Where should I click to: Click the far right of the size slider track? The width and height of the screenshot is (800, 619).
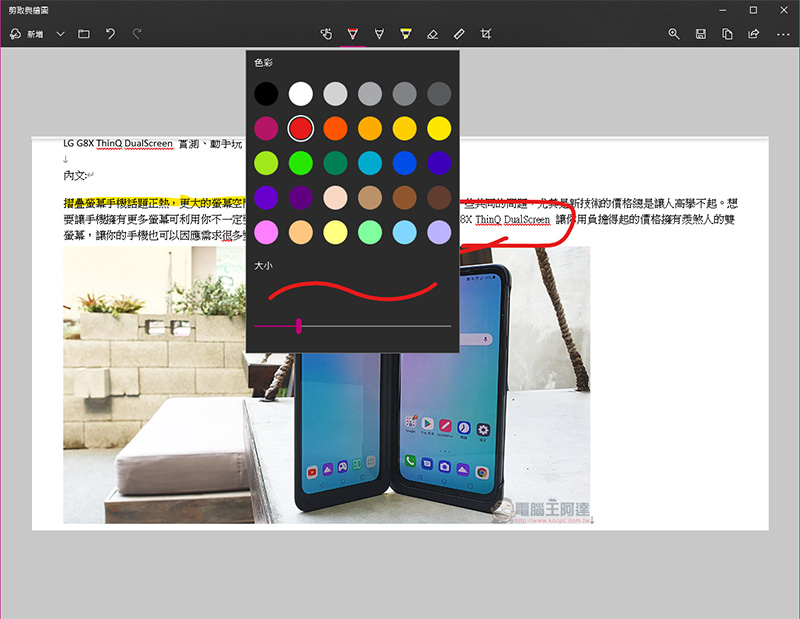pyautogui.click(x=449, y=326)
